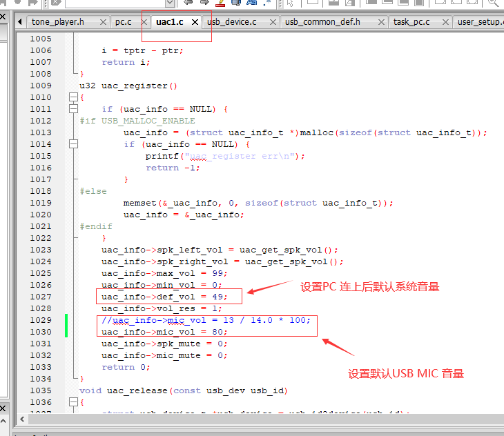This screenshot has height=436, width=504.
Task: Close the pc.c tab
Action: (144, 22)
